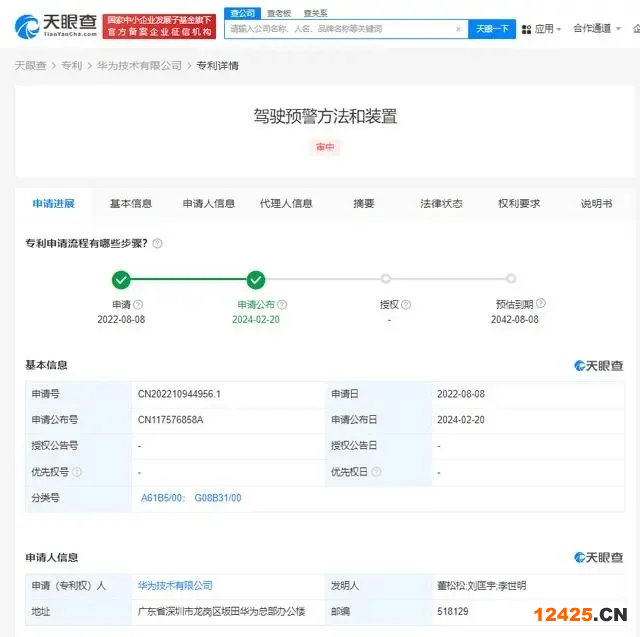640x637 pixels.
Task: Click help icon beside 预估到期
Action: 541,305
